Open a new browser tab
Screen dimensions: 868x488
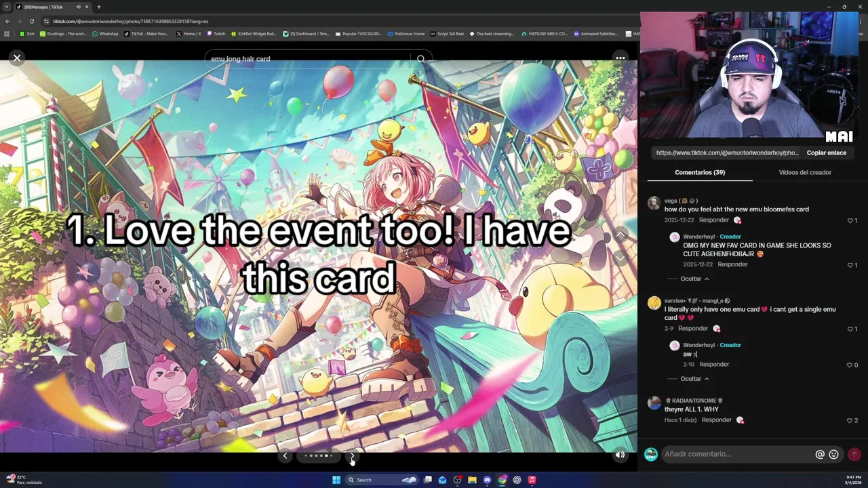(x=99, y=7)
